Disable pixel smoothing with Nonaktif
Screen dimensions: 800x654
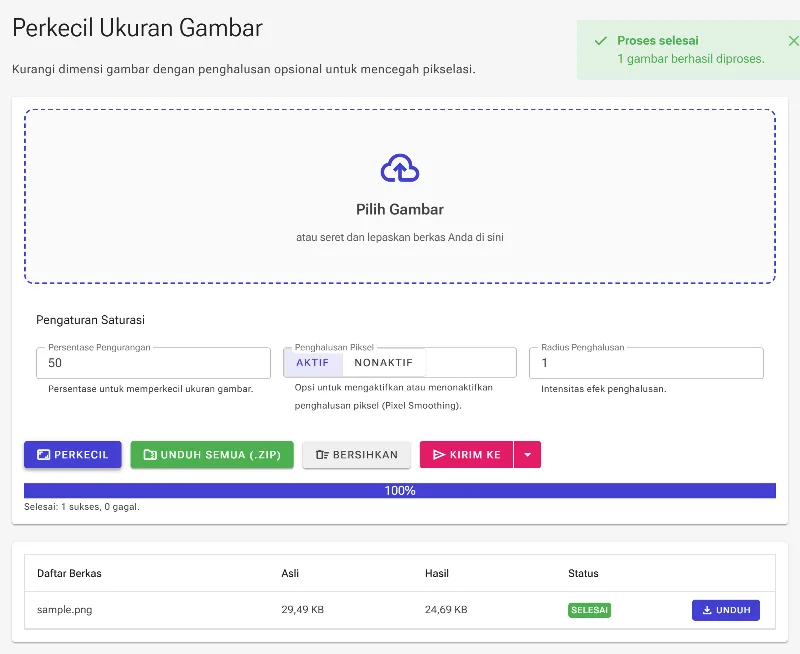click(384, 363)
